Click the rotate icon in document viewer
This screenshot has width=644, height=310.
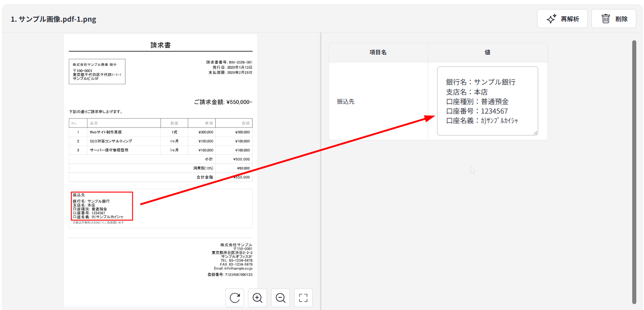pos(235,298)
